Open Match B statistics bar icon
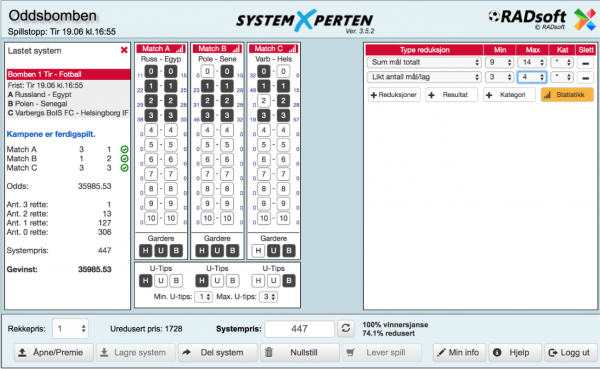 click(236, 49)
